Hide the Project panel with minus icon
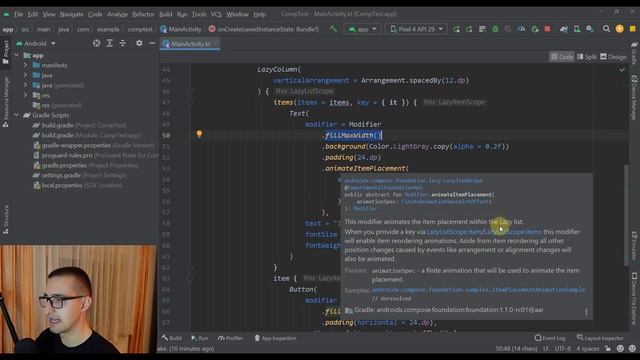Image resolution: width=640 pixels, height=360 pixels. (152, 43)
